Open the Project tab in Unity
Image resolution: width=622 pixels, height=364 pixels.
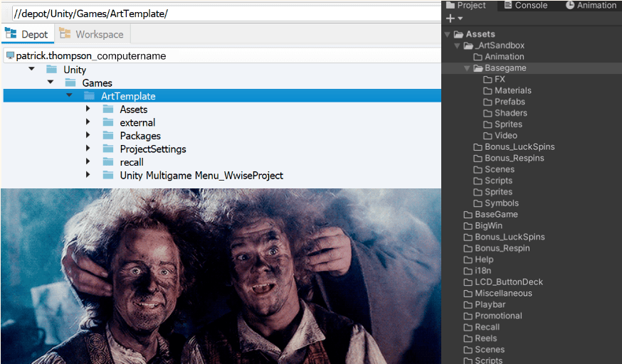pos(465,5)
